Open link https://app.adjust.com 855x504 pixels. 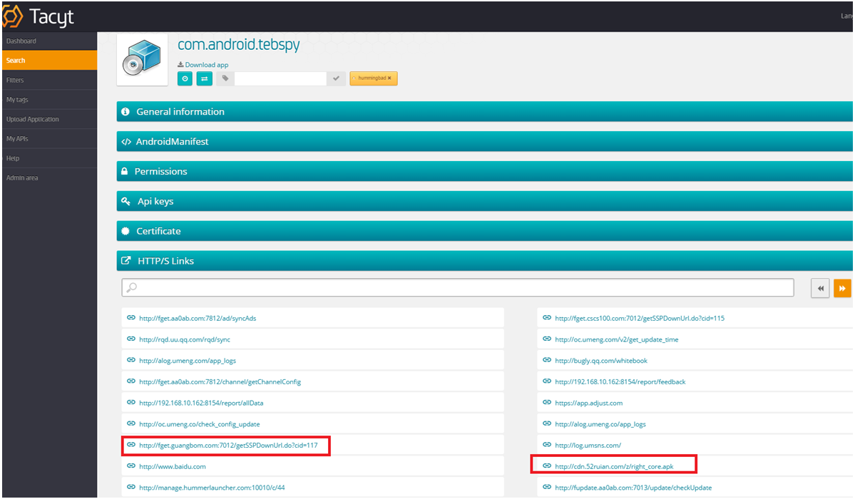pyautogui.click(x=588, y=403)
